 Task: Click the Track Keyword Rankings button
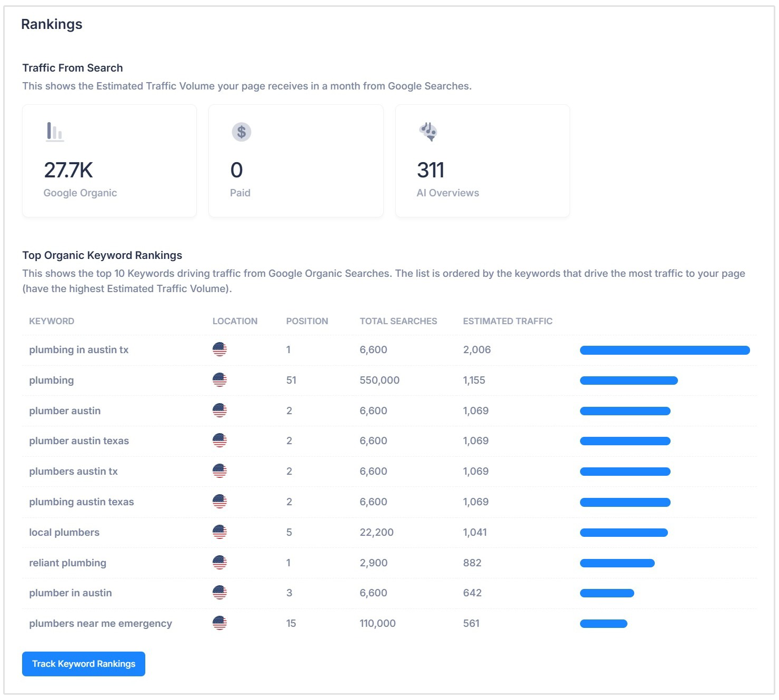(x=84, y=664)
